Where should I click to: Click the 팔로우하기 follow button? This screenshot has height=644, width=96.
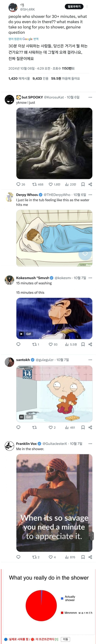(x=74, y=6)
